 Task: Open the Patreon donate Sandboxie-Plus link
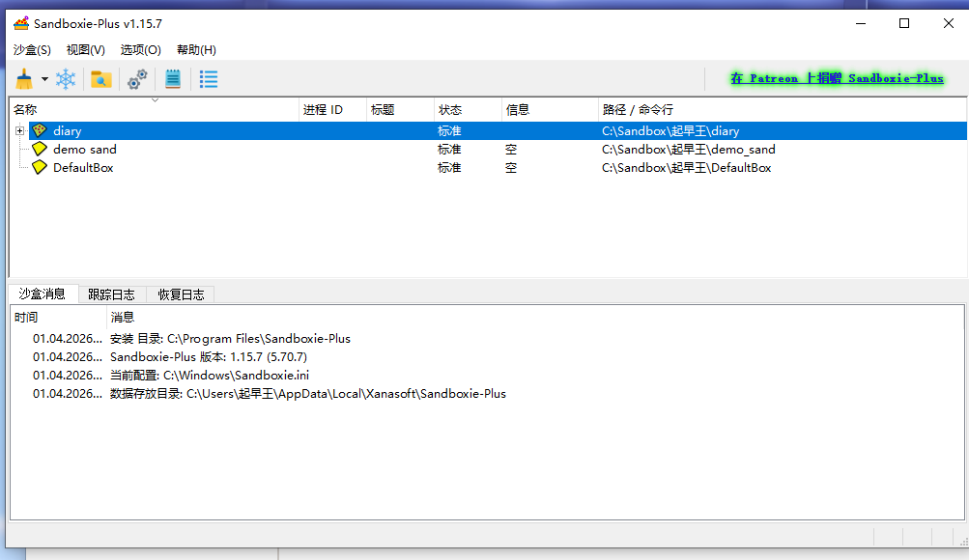coord(838,78)
